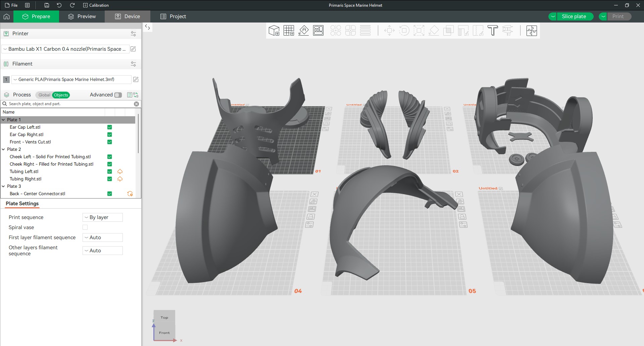Open the Calibration menu button
Image resolution: width=644 pixels, height=346 pixels.
point(96,5)
